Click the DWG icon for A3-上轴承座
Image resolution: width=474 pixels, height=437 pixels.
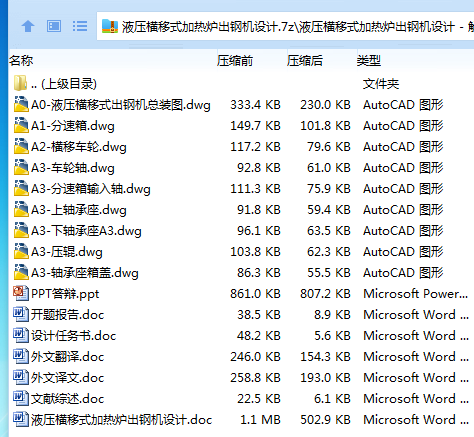(21, 209)
